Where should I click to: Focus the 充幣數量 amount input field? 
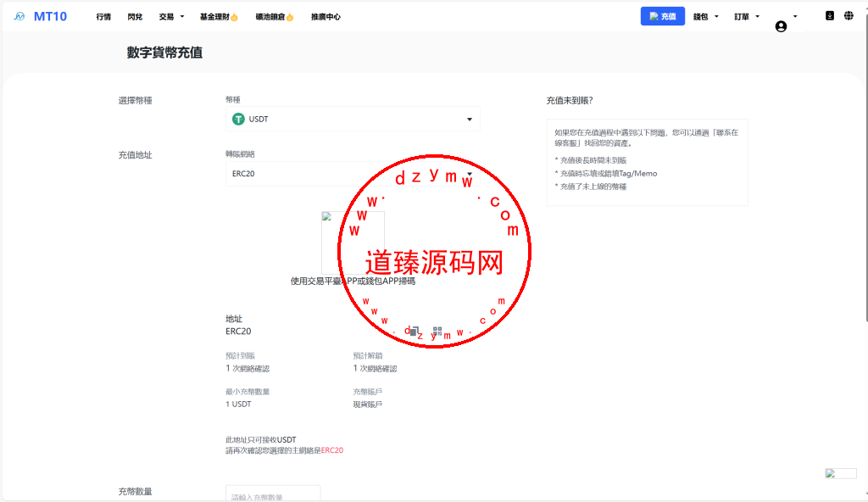pyautogui.click(x=273, y=494)
